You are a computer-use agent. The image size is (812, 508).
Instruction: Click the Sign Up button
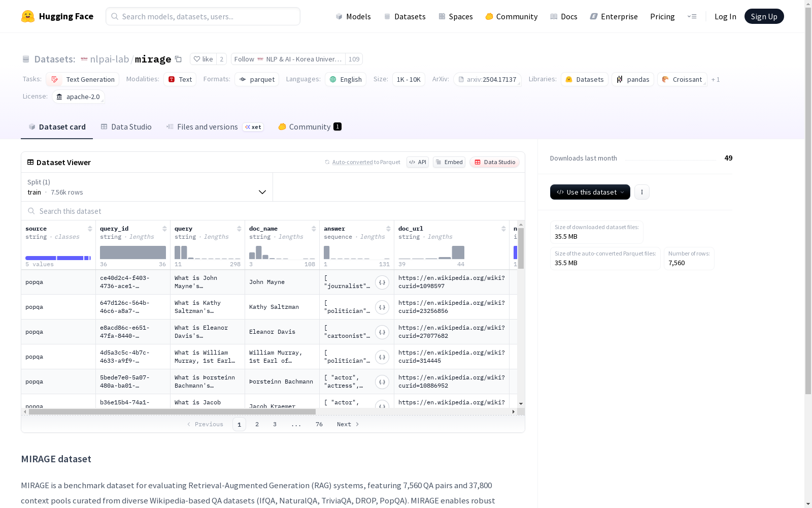click(x=764, y=16)
